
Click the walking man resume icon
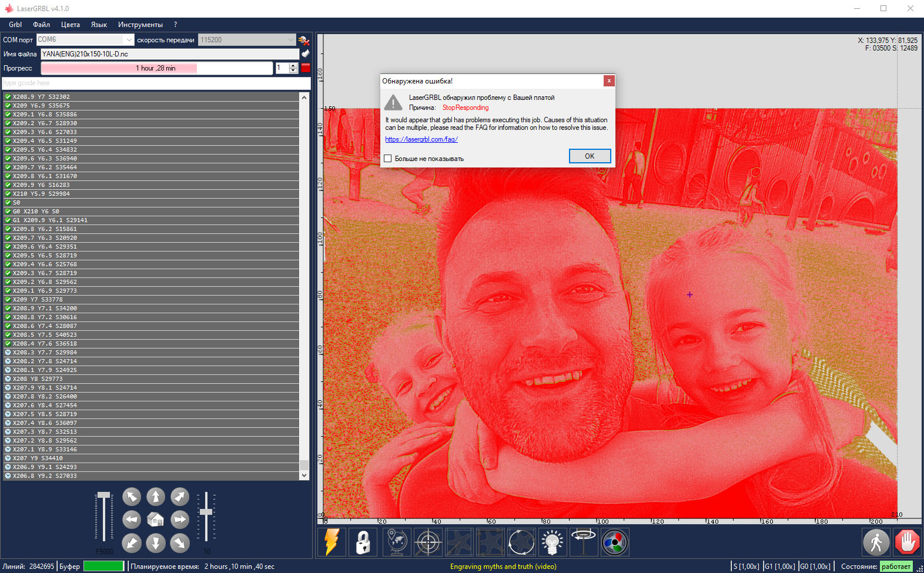876,542
